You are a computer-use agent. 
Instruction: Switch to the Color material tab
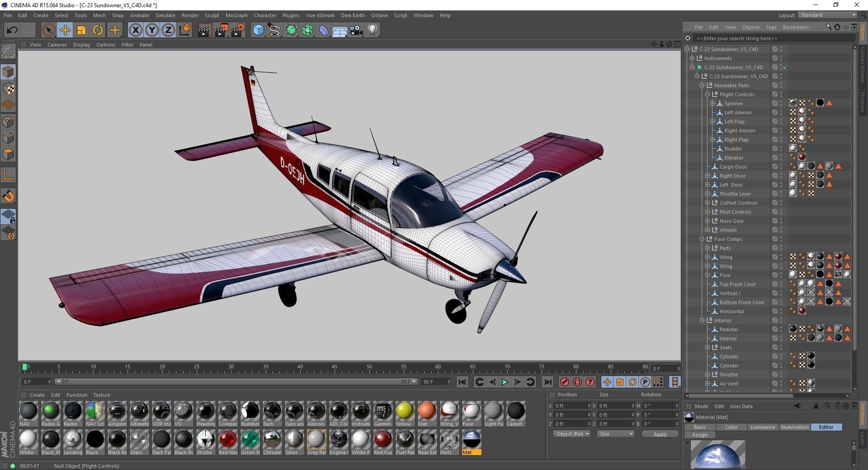click(x=731, y=427)
